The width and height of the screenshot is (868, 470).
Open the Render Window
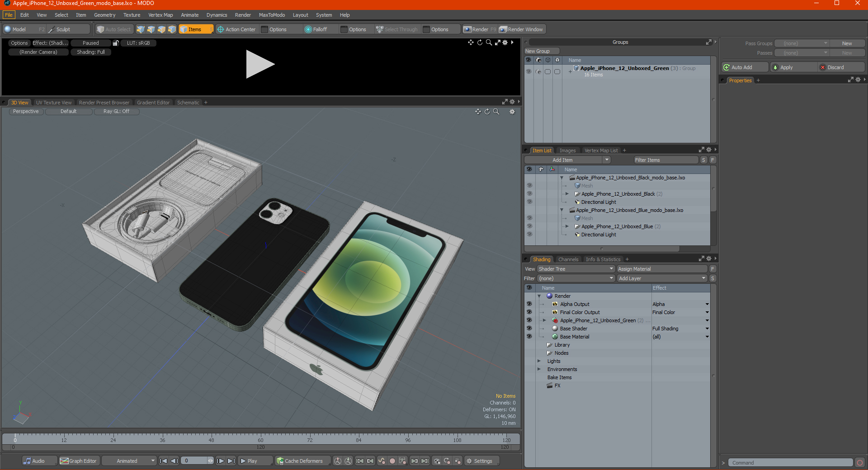click(521, 29)
